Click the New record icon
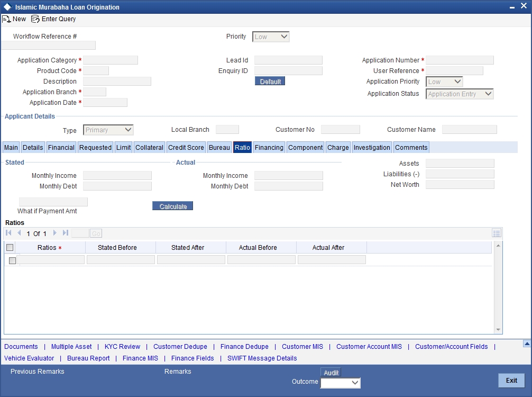 (6, 19)
